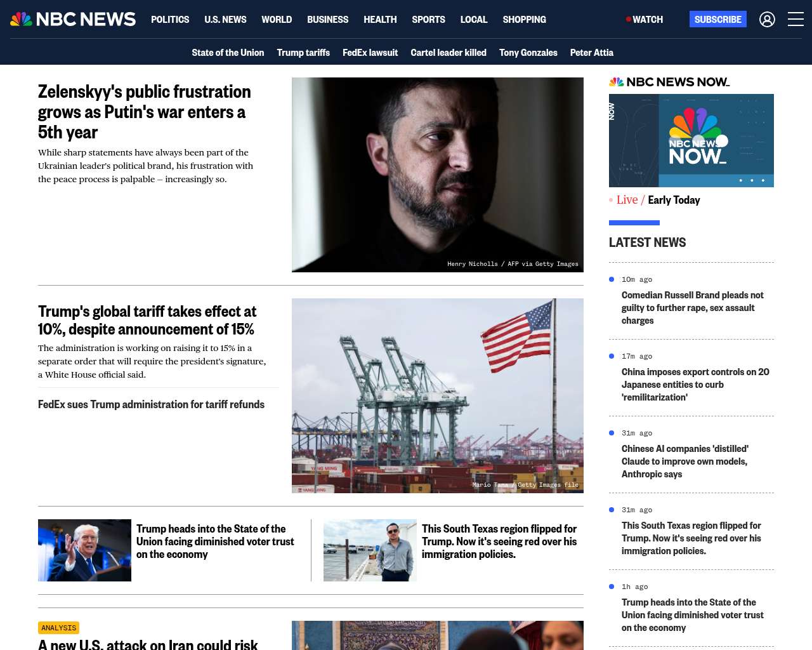Navigate to Health section
The width and height of the screenshot is (812, 650).
(x=380, y=20)
